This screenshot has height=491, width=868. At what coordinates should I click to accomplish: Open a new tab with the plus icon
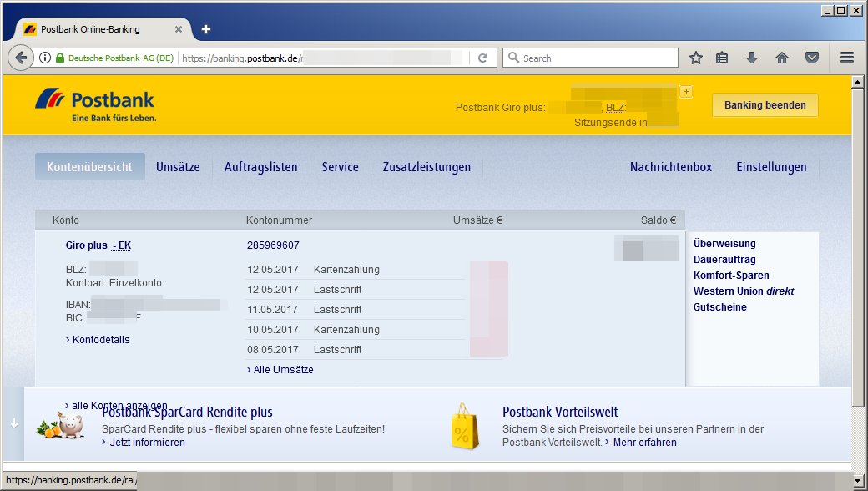206,29
